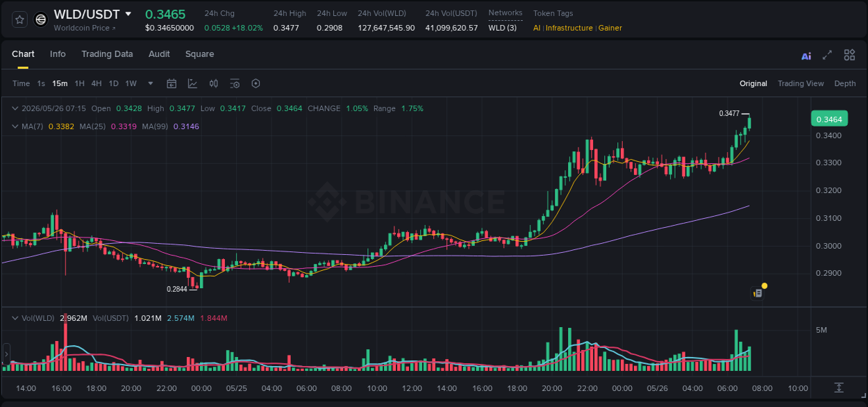Image resolution: width=868 pixels, height=407 pixels.
Task: Open the Gainer token tag
Action: pyautogui.click(x=610, y=28)
